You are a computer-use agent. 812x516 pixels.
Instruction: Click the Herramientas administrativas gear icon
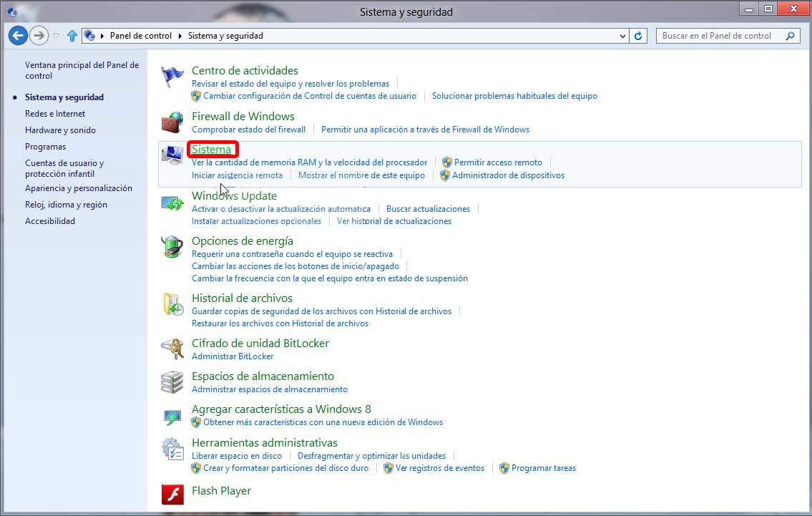point(172,449)
